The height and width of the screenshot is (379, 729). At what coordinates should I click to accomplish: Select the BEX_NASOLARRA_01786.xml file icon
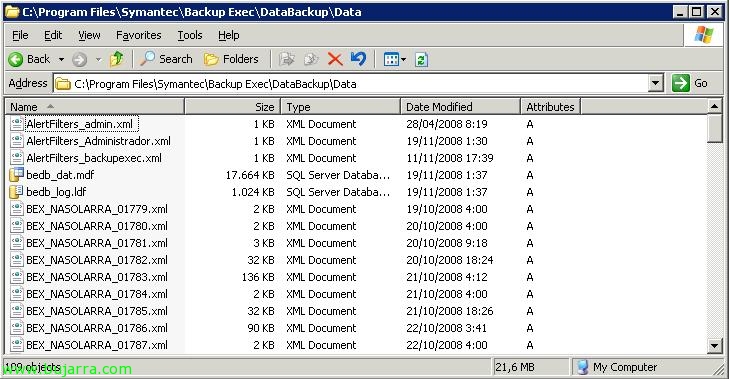17,328
